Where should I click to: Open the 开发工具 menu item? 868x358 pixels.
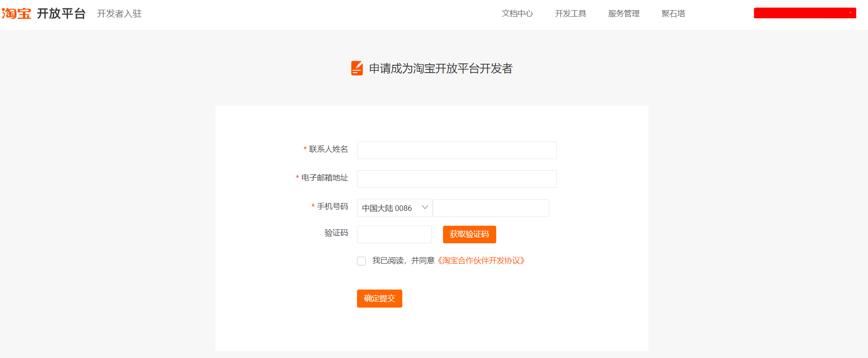pos(571,13)
